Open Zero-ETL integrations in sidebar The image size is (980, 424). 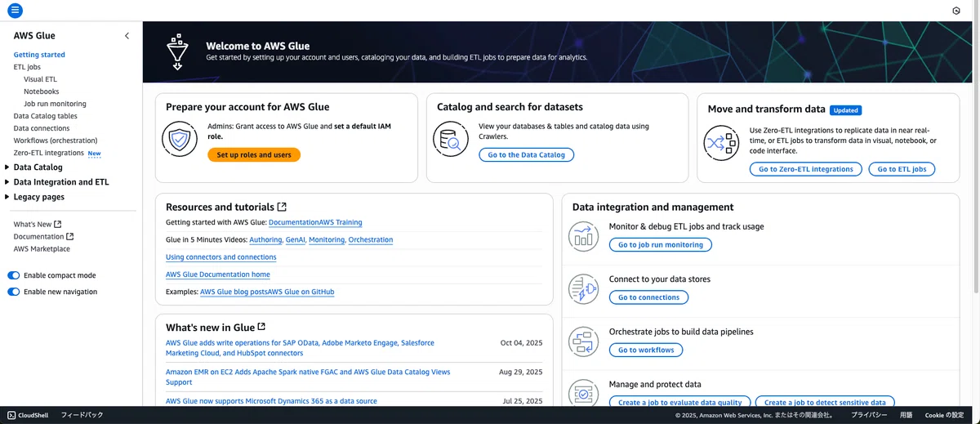pos(49,153)
